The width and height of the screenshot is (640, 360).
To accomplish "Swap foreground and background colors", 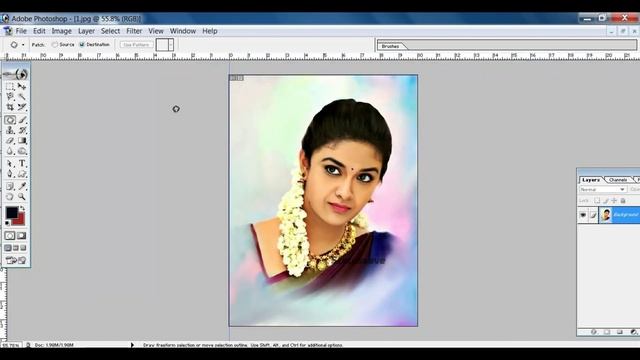I will [22, 209].
